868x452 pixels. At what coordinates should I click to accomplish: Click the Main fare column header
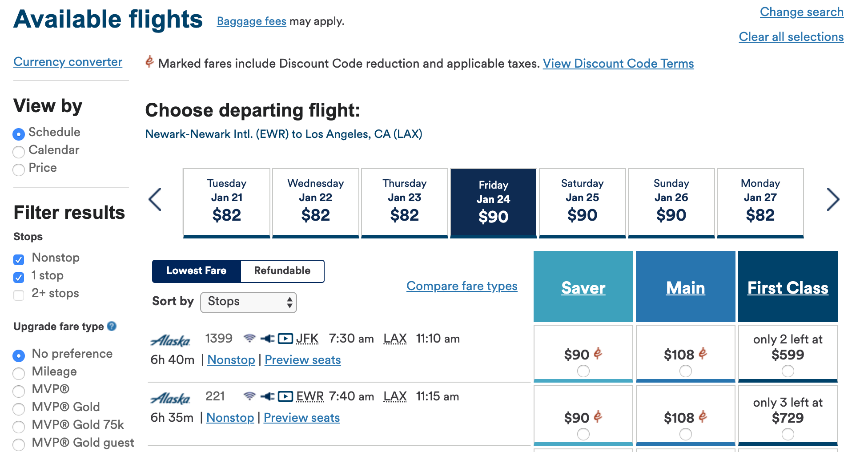[x=685, y=287]
